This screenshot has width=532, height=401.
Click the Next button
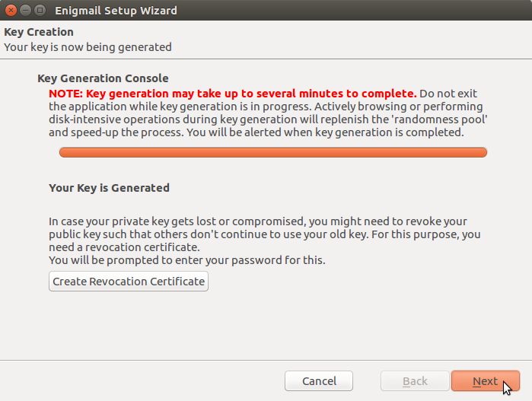point(486,381)
